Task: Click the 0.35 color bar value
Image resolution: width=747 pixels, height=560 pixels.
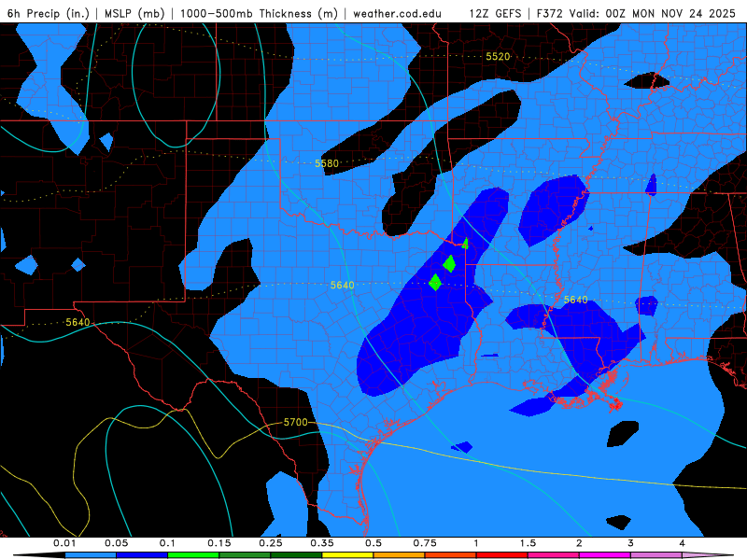Action: point(322,543)
